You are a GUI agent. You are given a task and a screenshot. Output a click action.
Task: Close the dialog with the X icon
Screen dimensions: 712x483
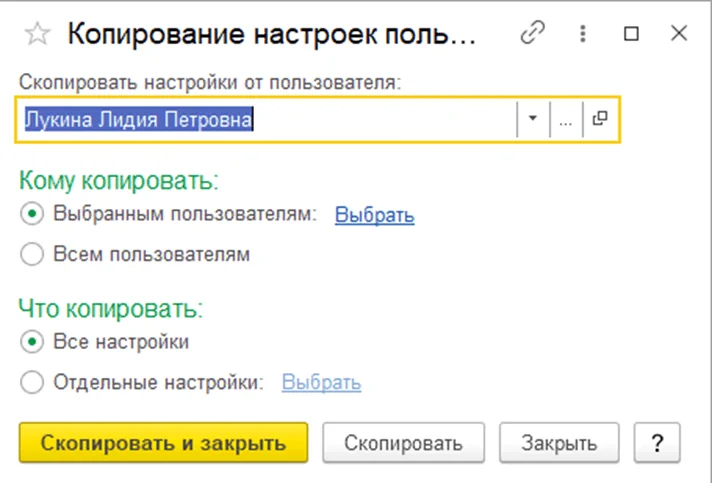(679, 34)
